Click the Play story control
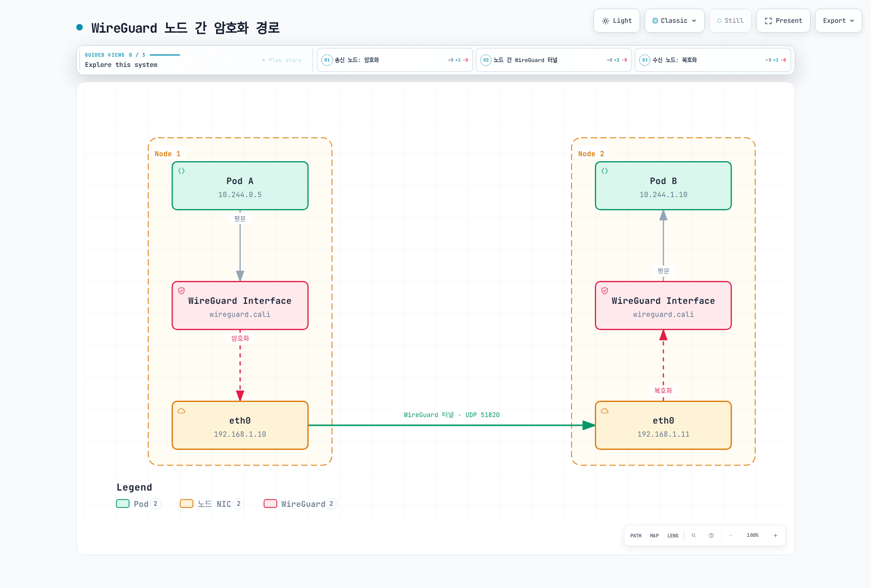This screenshot has height=588, width=871. click(x=282, y=60)
